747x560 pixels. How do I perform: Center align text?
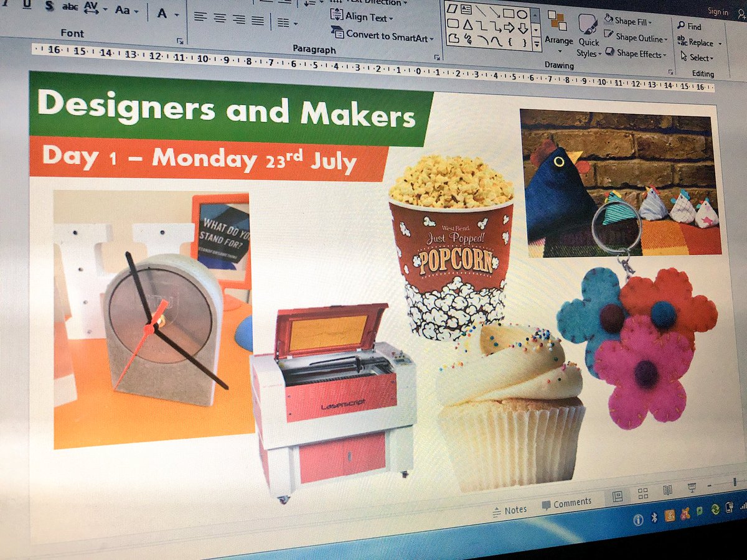[219, 18]
